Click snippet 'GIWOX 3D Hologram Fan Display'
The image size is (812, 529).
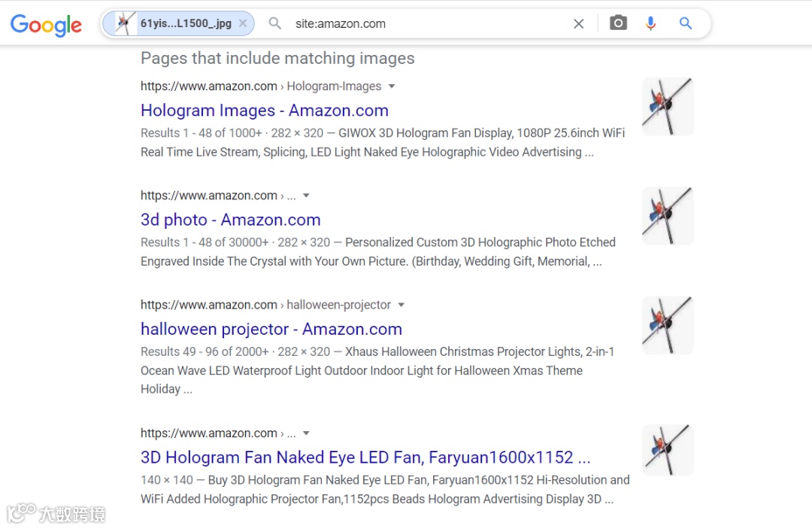tap(425, 133)
